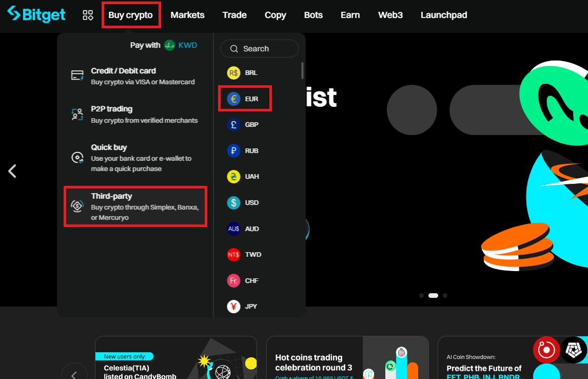Open the Celestia(TIA) CandyBomb promo card
Screen dimensions: 588x379
pyautogui.click(x=176, y=357)
